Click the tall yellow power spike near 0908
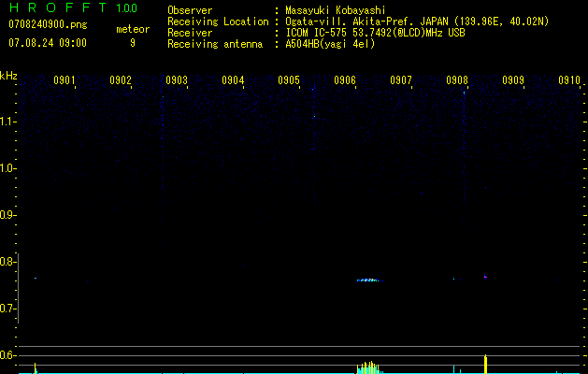The image size is (588, 374). click(485, 364)
